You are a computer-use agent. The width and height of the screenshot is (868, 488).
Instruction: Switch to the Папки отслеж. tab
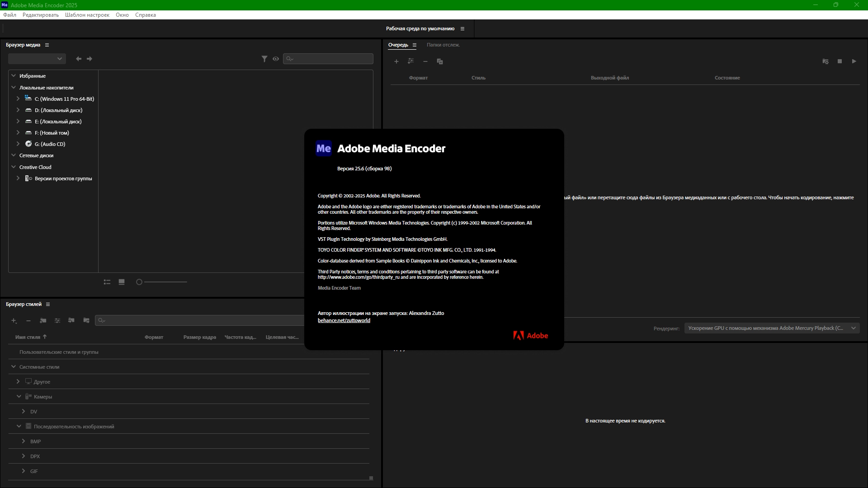(443, 45)
